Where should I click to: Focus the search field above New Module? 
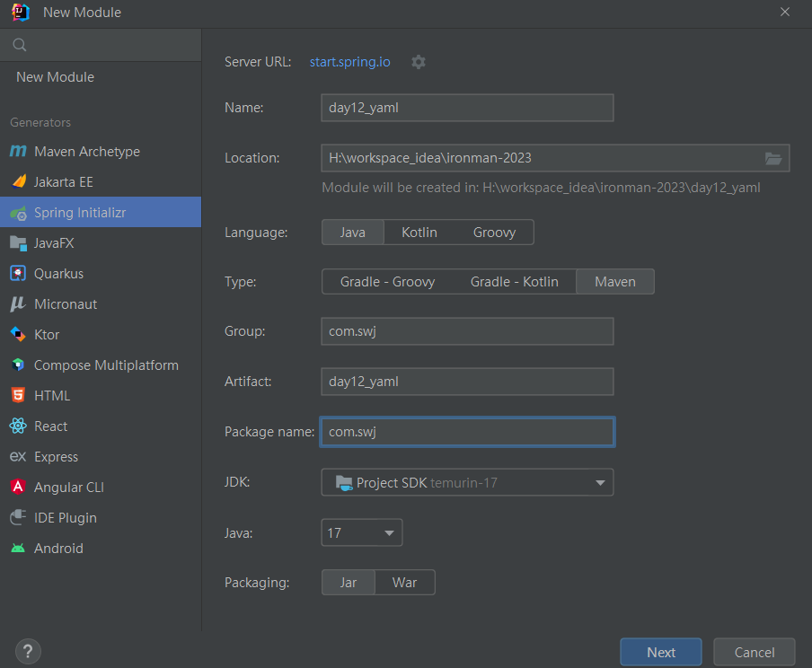[x=108, y=45]
